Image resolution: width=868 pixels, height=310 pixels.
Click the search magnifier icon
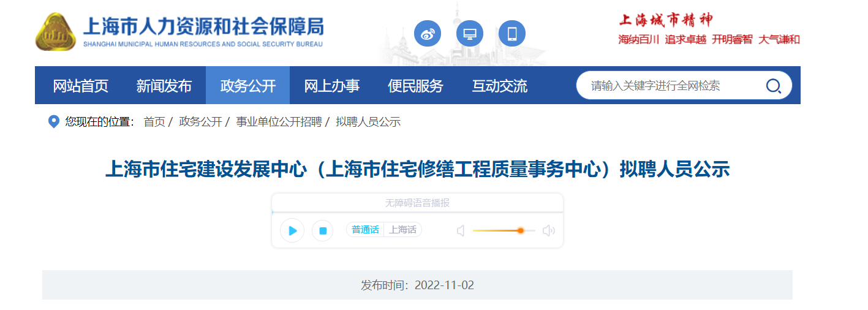tap(773, 86)
